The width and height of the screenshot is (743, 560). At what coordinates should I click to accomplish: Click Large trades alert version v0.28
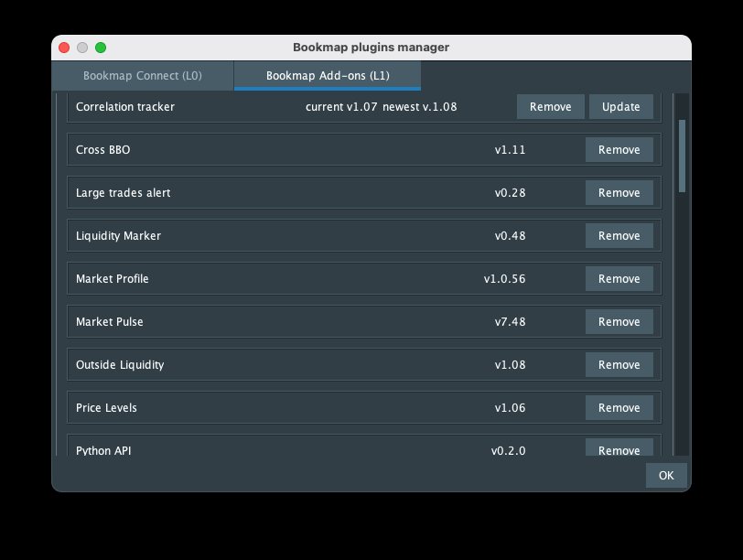click(x=510, y=193)
